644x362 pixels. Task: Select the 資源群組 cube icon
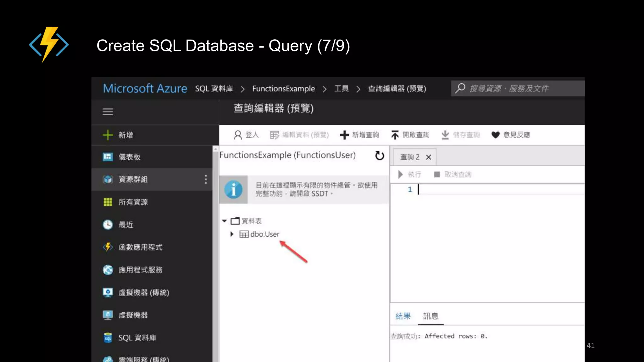pyautogui.click(x=108, y=179)
